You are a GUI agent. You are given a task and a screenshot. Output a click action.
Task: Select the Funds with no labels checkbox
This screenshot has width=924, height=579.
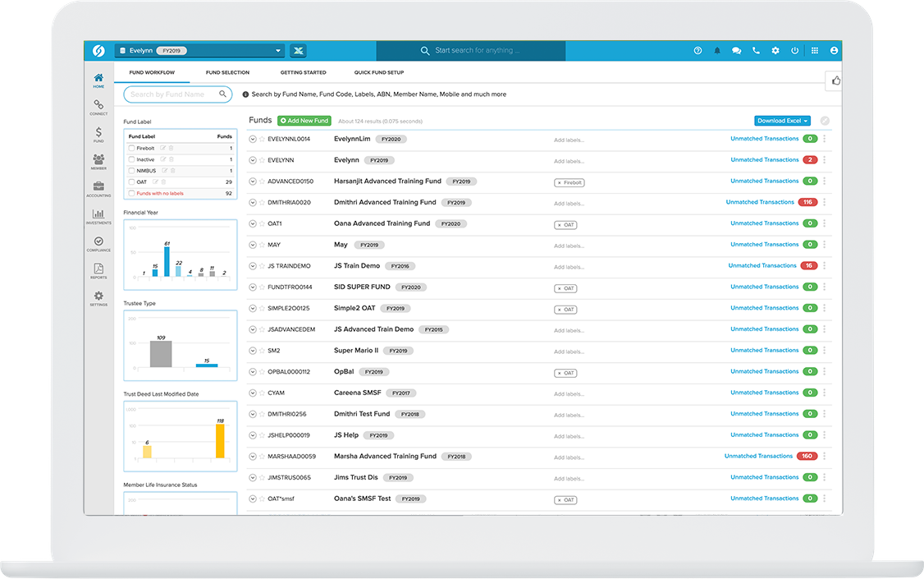point(131,194)
